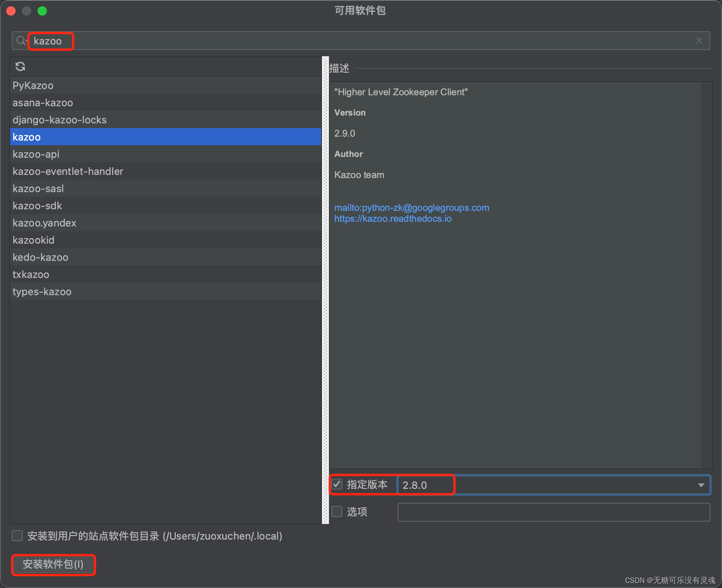
Task: Click the refresh packages icon
Action: point(20,67)
